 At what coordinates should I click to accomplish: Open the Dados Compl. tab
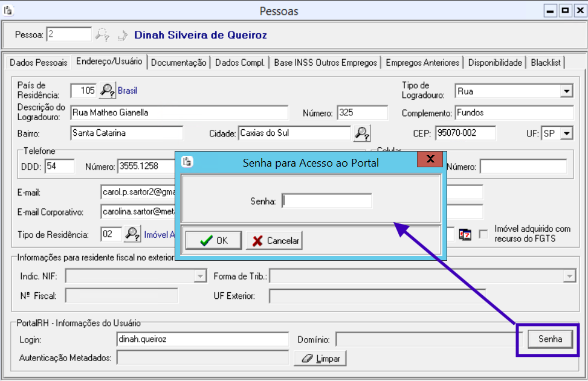240,63
